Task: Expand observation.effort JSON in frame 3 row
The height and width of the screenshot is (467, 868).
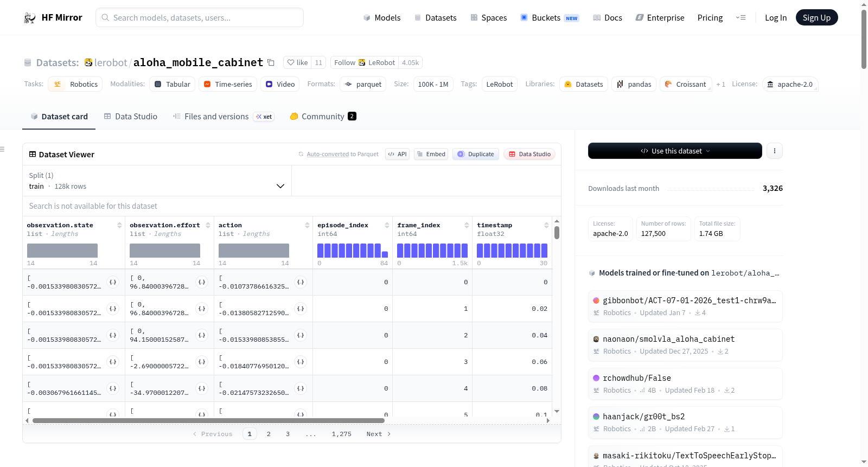Action: point(202,362)
